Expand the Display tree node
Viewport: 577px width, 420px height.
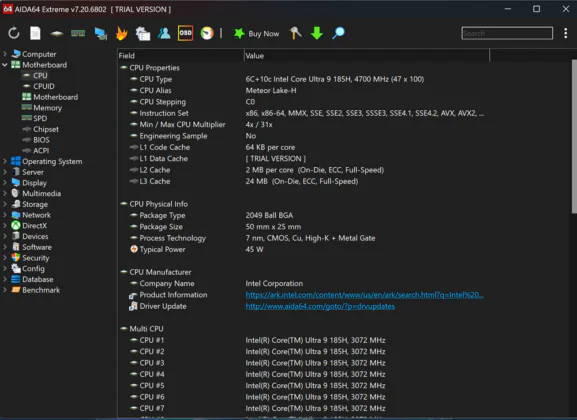(5, 183)
